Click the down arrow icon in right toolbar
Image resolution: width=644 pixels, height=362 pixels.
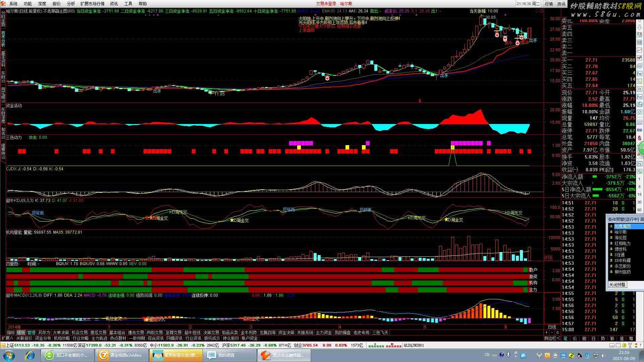(639, 27)
